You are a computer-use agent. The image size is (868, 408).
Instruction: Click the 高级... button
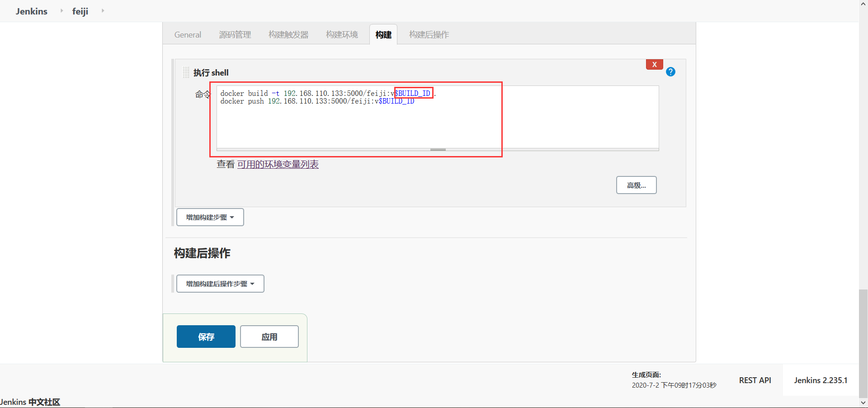point(636,185)
